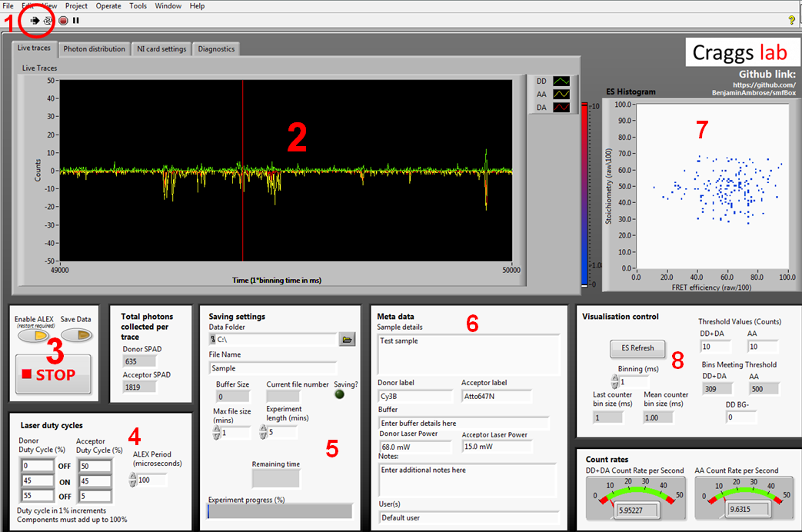Click the DD trace legend swatch
Image resolution: width=802 pixels, height=532 pixels.
click(561, 81)
